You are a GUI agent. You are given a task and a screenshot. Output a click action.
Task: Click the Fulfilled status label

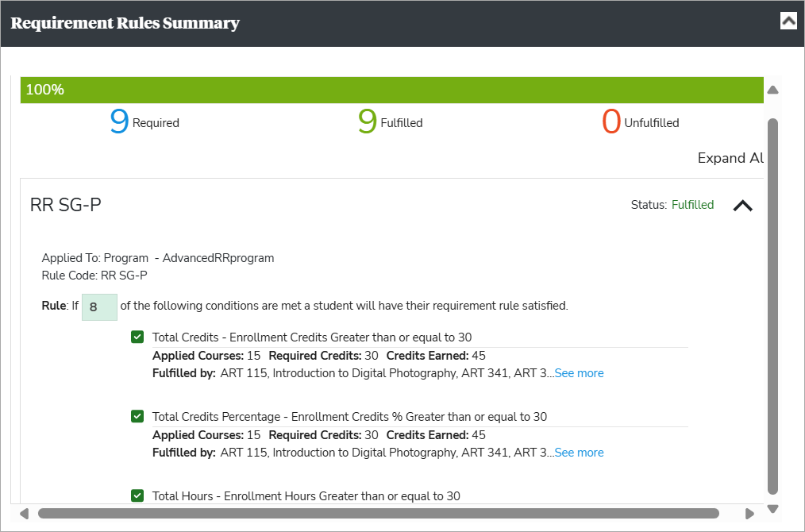point(692,204)
